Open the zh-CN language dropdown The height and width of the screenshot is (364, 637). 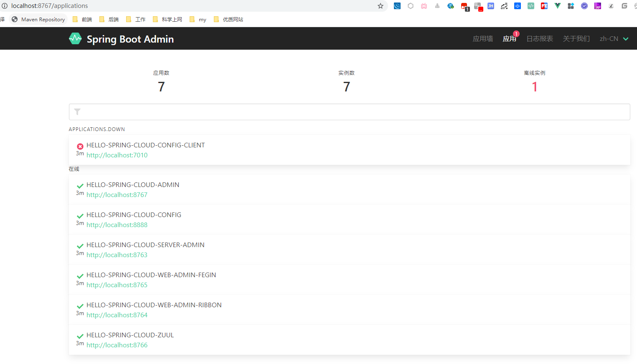click(614, 38)
